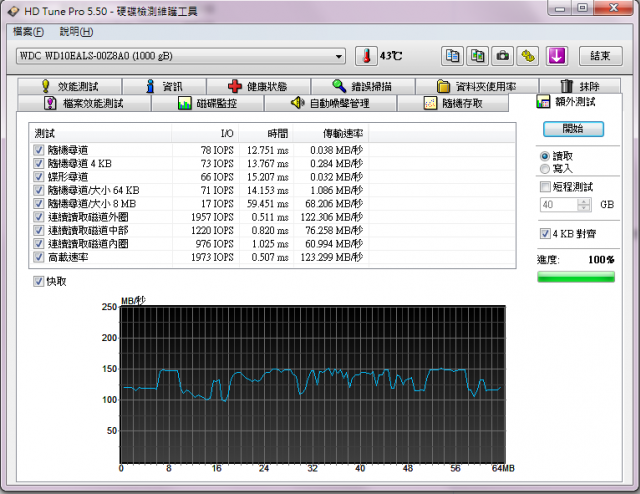Screen dimensions: 640x494
Task: Click the 1957 IOPS outer track value
Action: click(212, 217)
